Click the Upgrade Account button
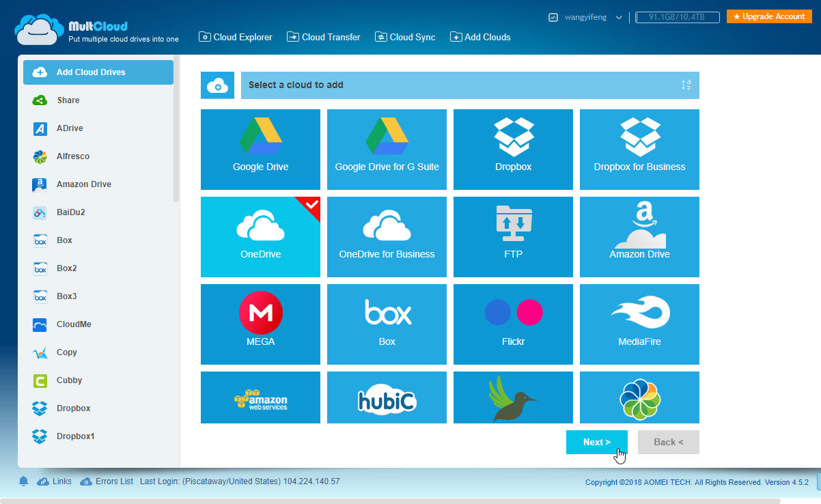Screen dimensions: 821x504 tap(769, 16)
